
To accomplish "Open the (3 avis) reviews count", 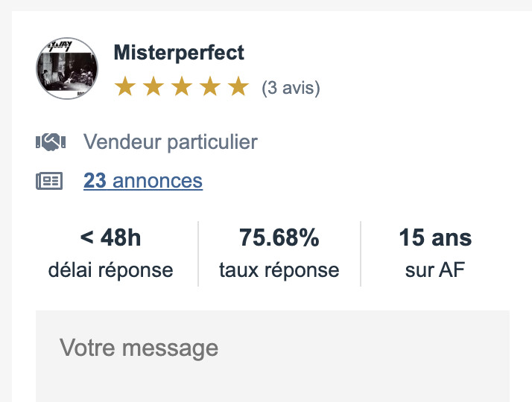I will (x=291, y=88).
